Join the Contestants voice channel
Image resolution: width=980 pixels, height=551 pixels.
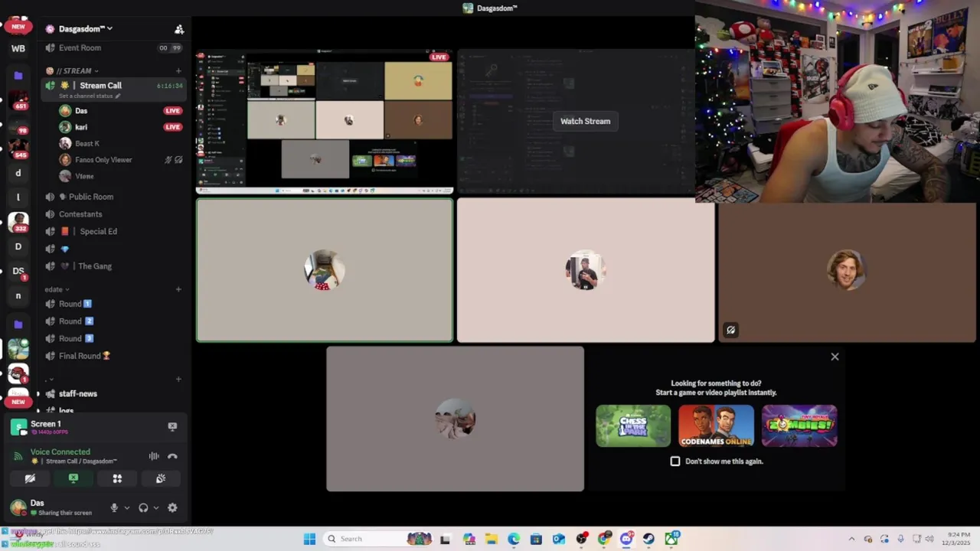click(115, 214)
